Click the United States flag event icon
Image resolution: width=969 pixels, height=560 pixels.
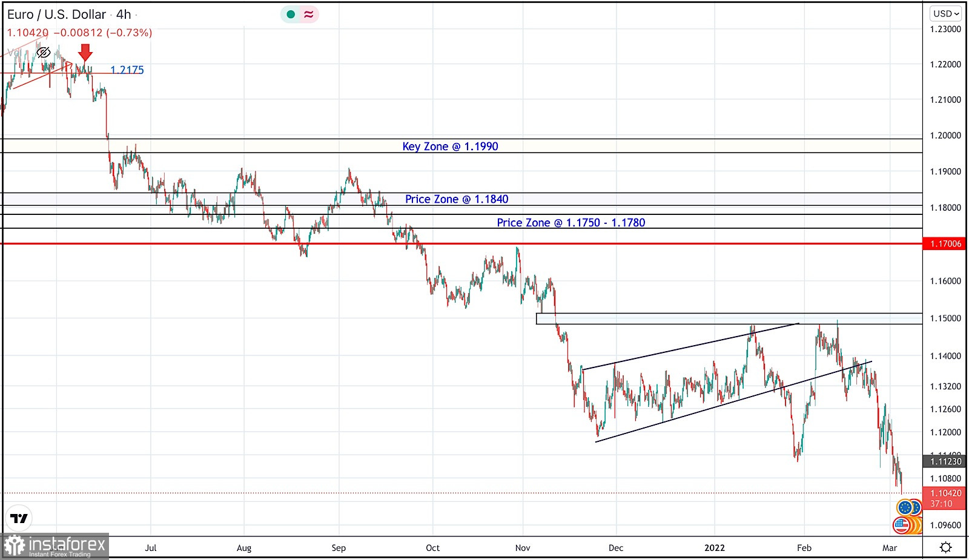click(902, 525)
